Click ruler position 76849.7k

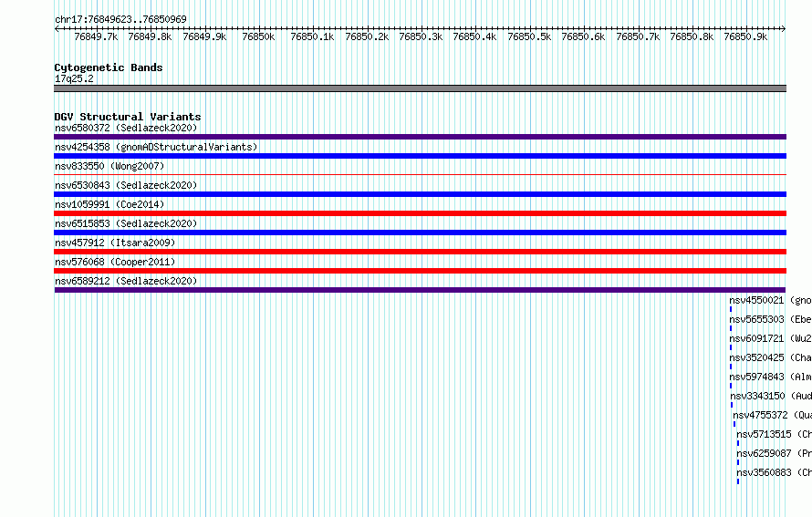(97, 36)
